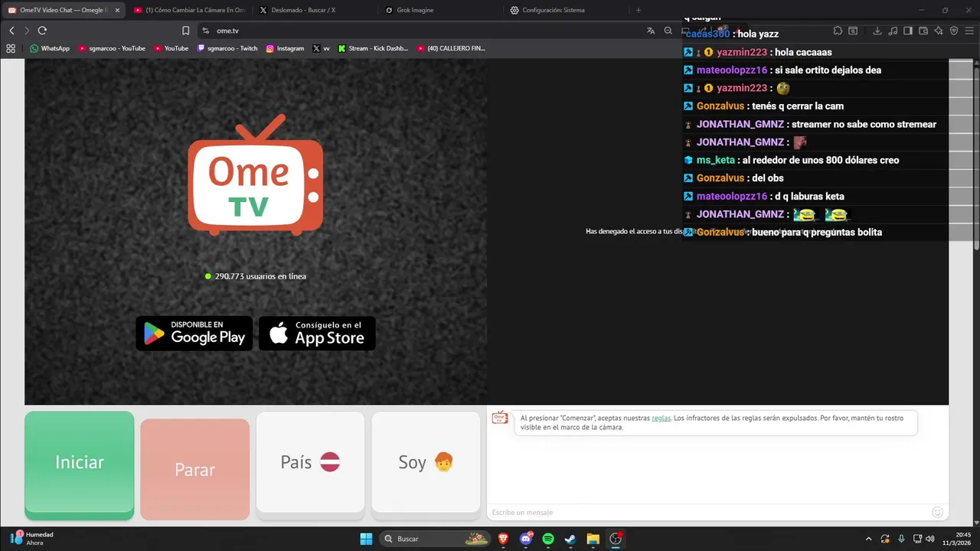Image resolution: width=980 pixels, height=551 pixels.
Task: Open the sgmarcoo - Twitch bookmark
Action: tap(227, 48)
